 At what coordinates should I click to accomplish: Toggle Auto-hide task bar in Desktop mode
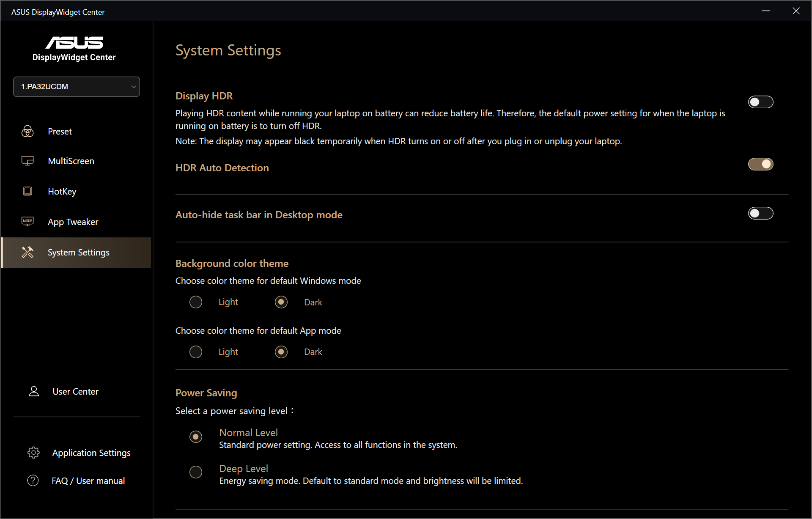(x=760, y=213)
